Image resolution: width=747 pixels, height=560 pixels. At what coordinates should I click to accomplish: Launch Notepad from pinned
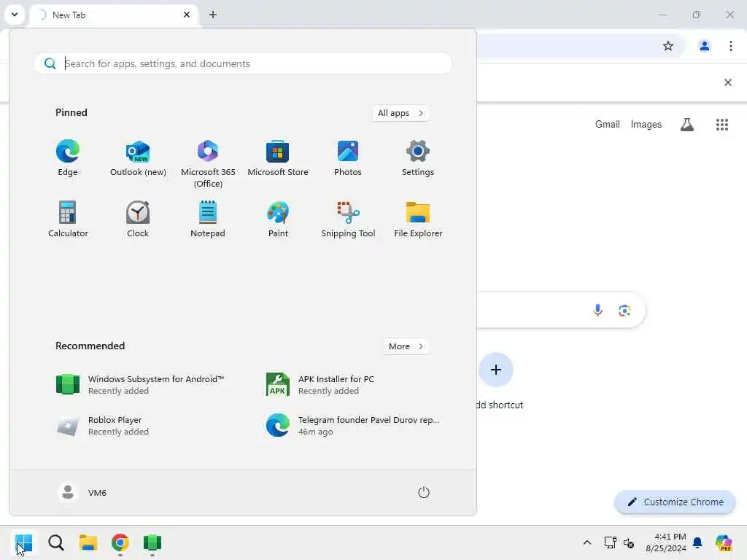pyautogui.click(x=208, y=219)
